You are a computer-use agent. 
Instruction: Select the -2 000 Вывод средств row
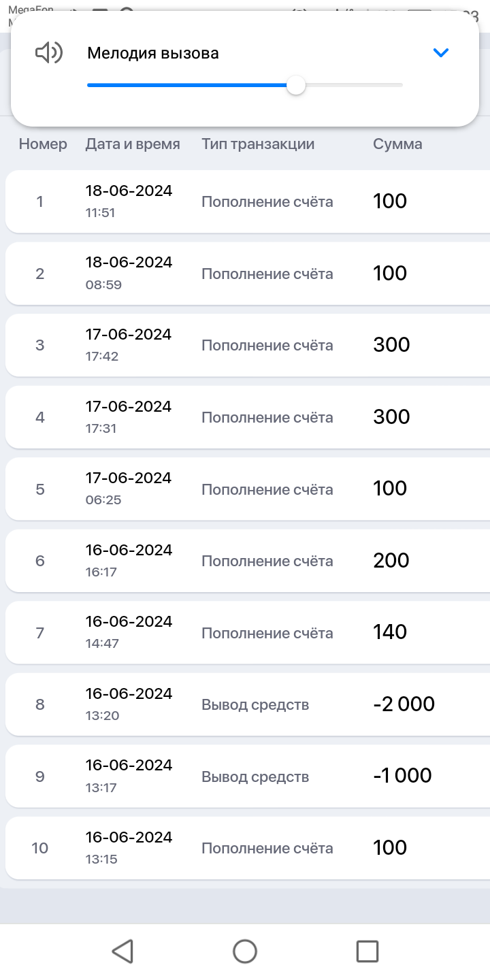tap(248, 704)
